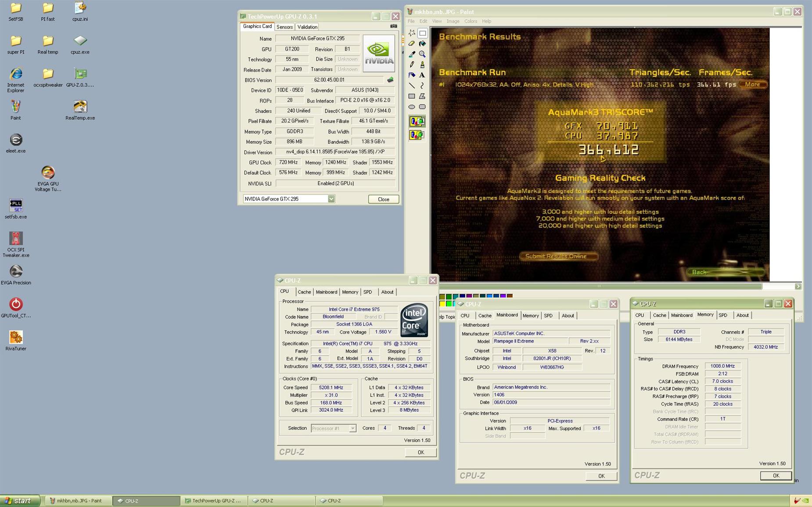The width and height of the screenshot is (812, 507).
Task: Click the Driver Version field in GPU-Z
Action: pos(335,152)
